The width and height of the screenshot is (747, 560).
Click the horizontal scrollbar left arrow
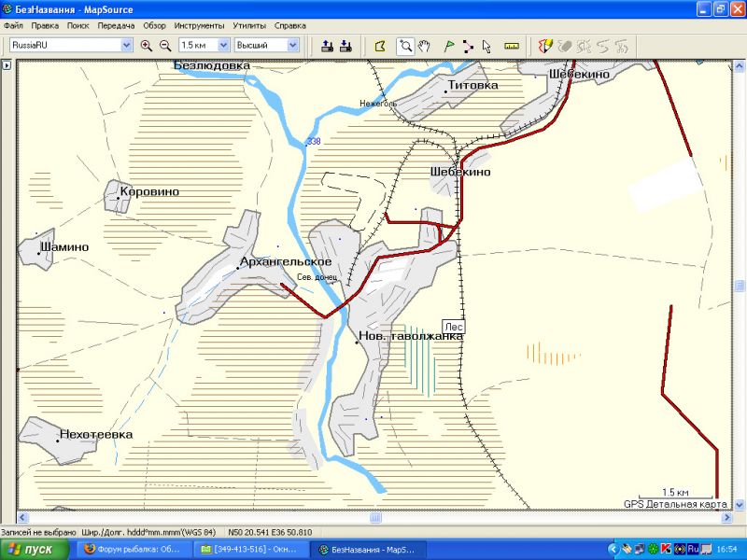tap(22, 517)
